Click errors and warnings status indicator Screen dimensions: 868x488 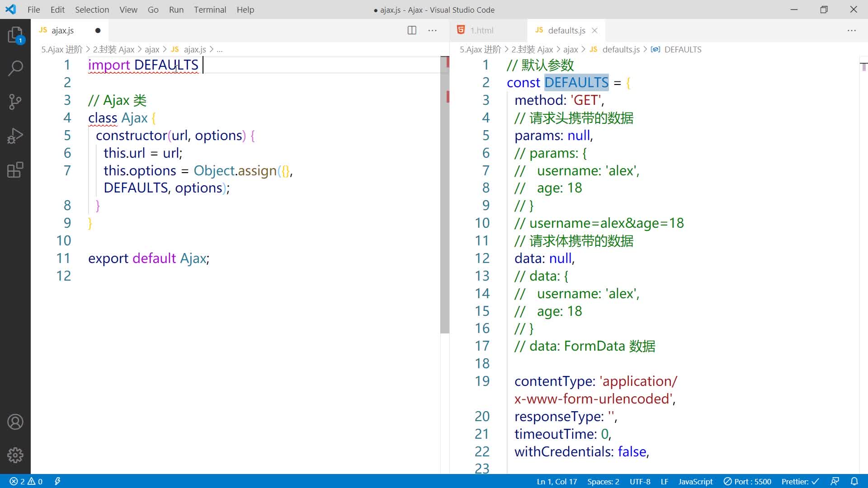[x=26, y=482]
